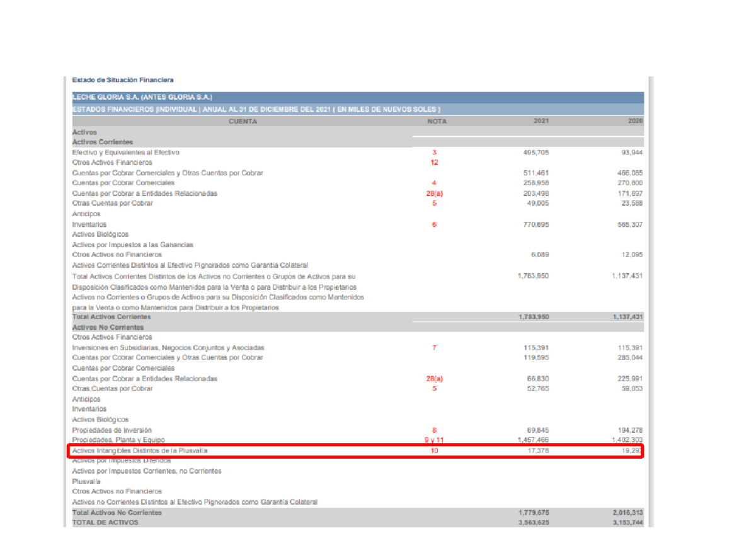The width and height of the screenshot is (756, 535).
Task: Click note 8 for Propiedades de Inversión
Action: click(x=434, y=430)
